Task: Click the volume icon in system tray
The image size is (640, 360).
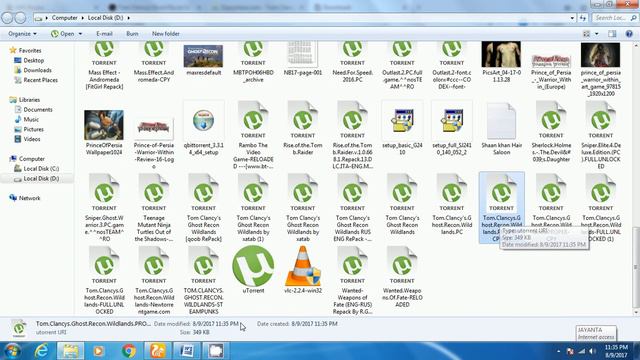Action: click(x=592, y=351)
